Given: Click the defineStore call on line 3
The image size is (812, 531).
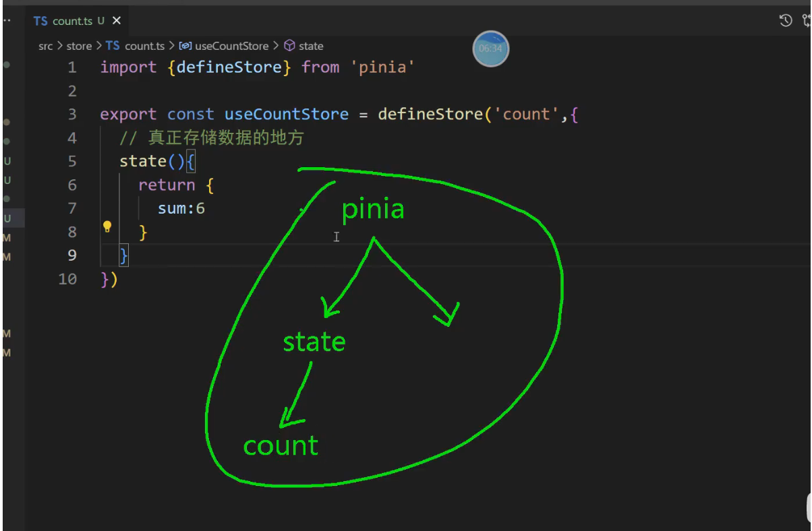Looking at the screenshot, I should click(430, 115).
